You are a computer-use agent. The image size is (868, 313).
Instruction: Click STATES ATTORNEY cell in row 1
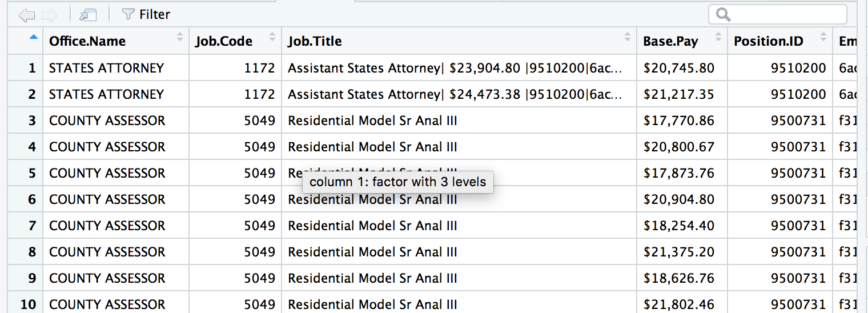[x=106, y=68]
